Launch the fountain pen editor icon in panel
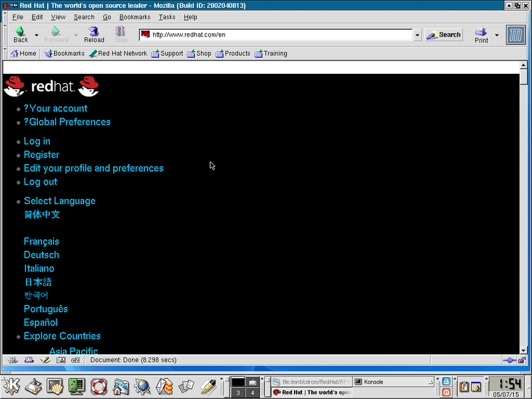 208,387
